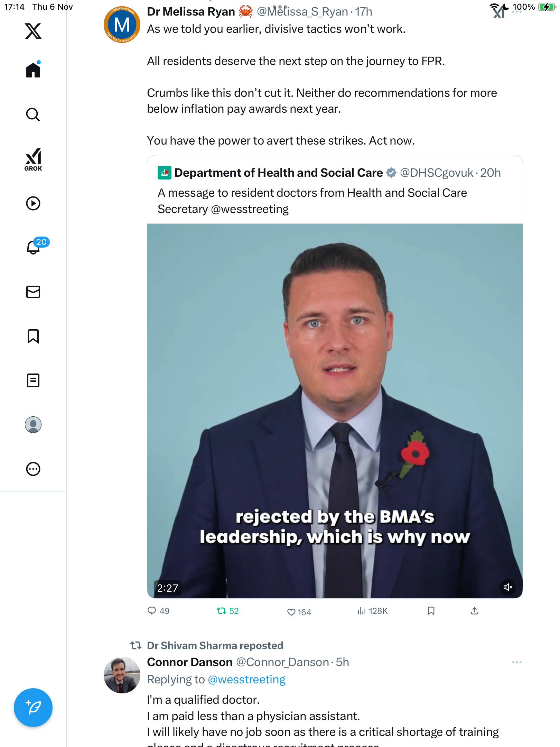560x747 pixels.
Task: Open the Home feed icon
Action: (33, 70)
